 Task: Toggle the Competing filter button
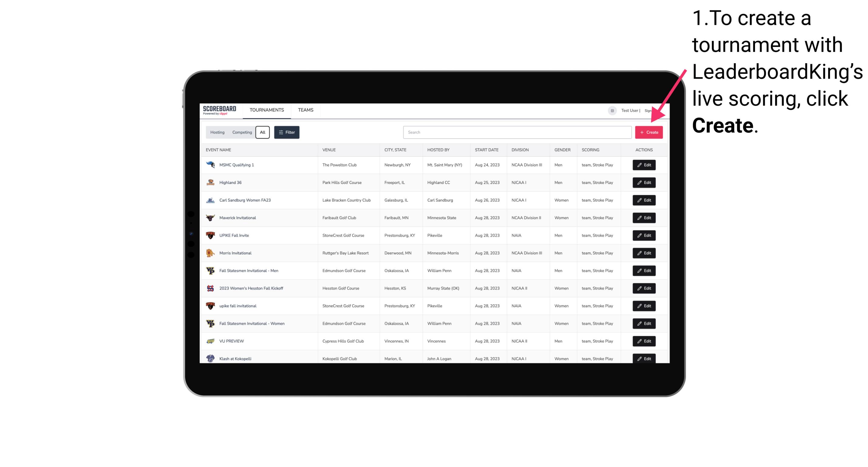(x=241, y=132)
